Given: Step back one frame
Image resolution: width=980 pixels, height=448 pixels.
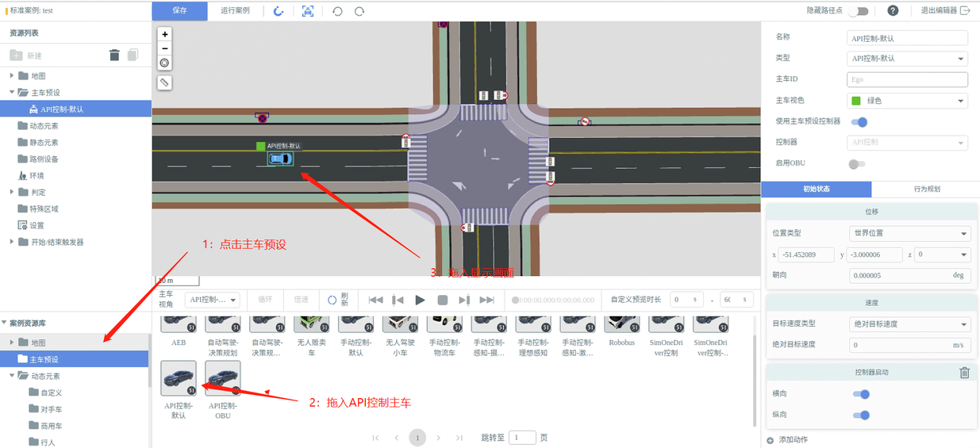Looking at the screenshot, I should (398, 300).
